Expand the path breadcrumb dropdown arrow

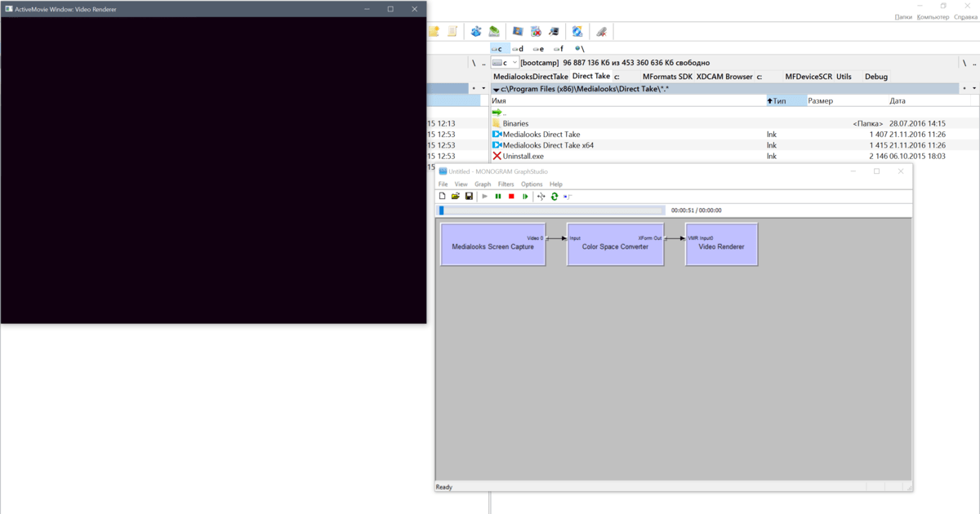(496, 87)
